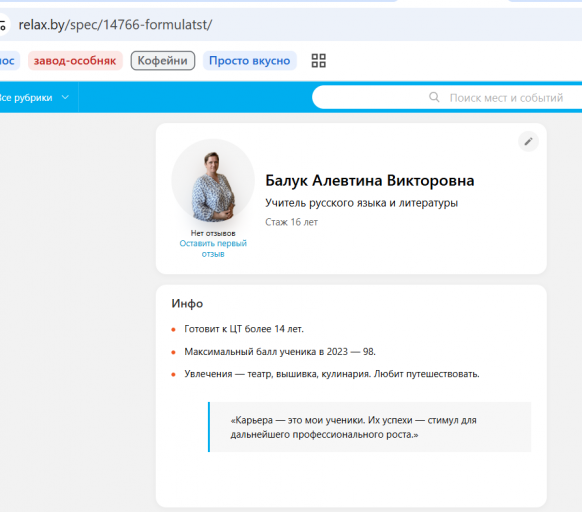Image resolution: width=582 pixels, height=512 pixels.
Task: Click the Инфо heading
Action: (187, 304)
